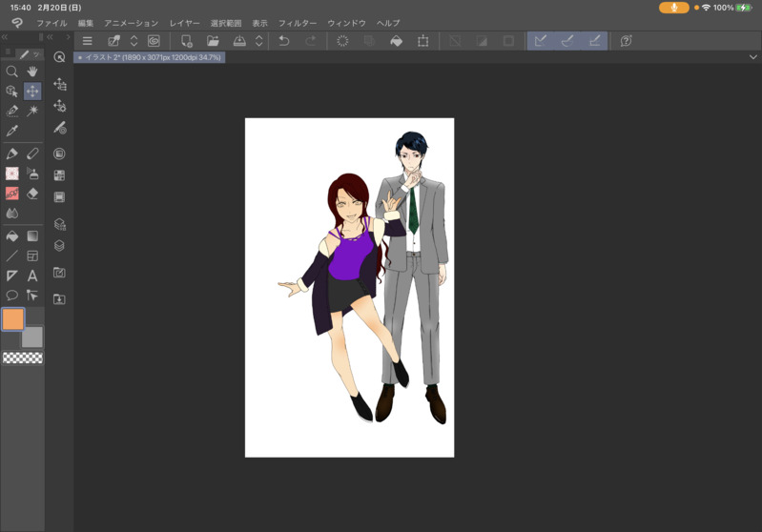Toggle snap to ruler in command bar
This screenshot has width=762, height=532.
(541, 41)
